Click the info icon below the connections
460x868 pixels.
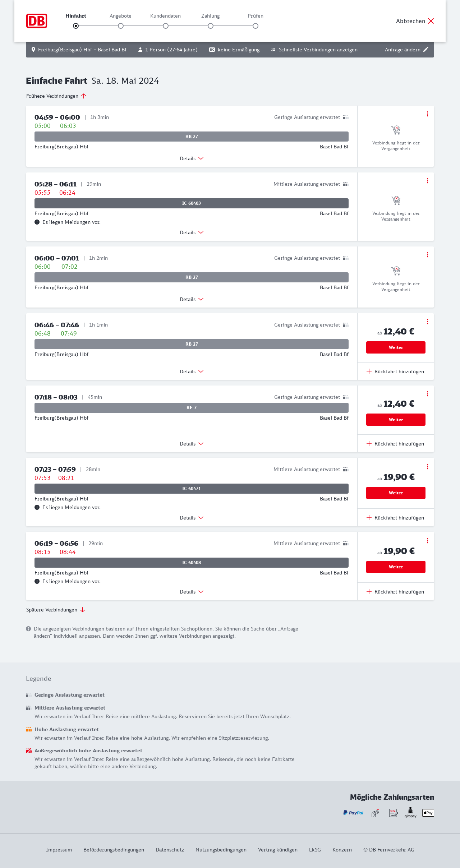pyautogui.click(x=28, y=629)
